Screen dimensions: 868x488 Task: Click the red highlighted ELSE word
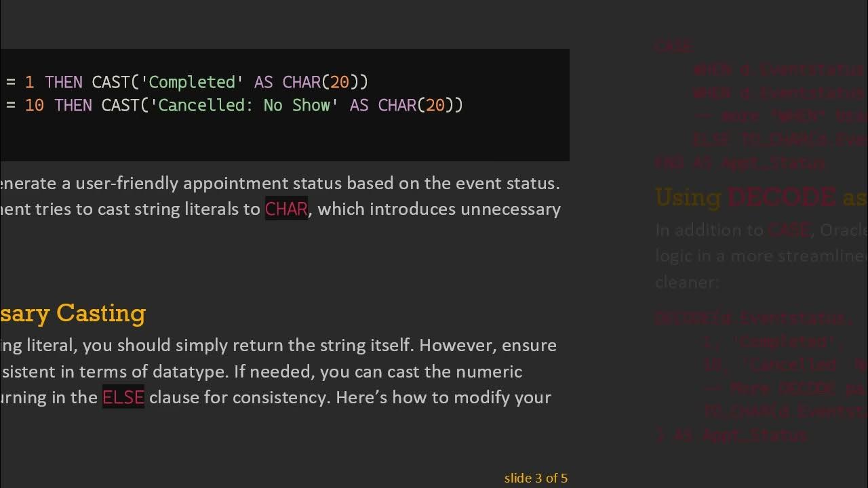tap(123, 397)
